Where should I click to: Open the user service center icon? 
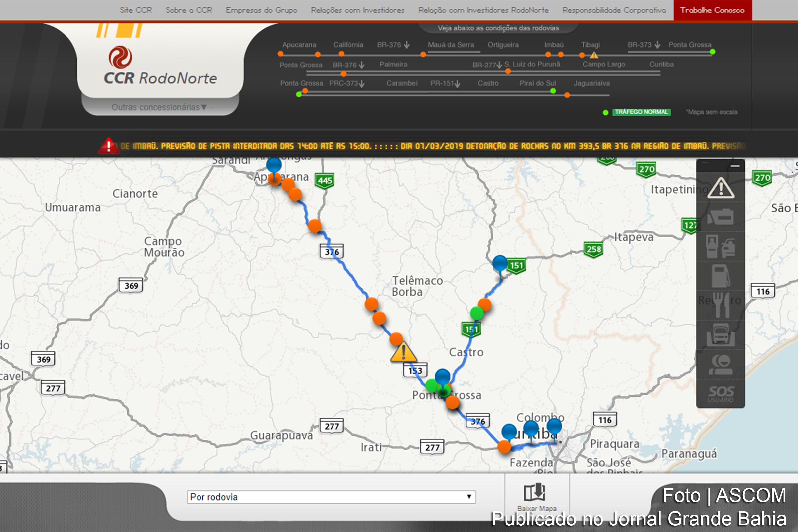point(721,364)
